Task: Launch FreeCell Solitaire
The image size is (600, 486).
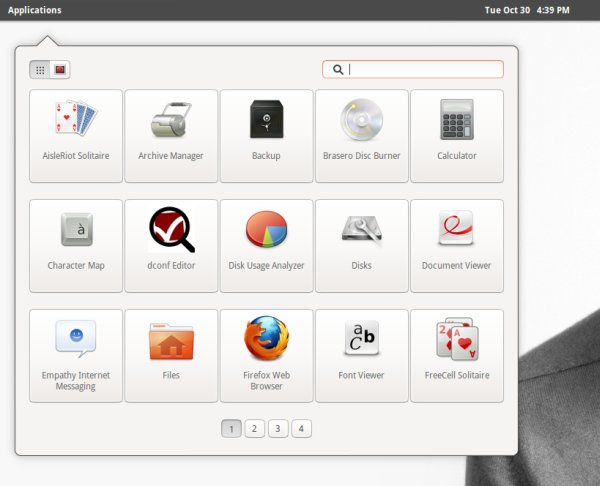Action: pos(457,356)
